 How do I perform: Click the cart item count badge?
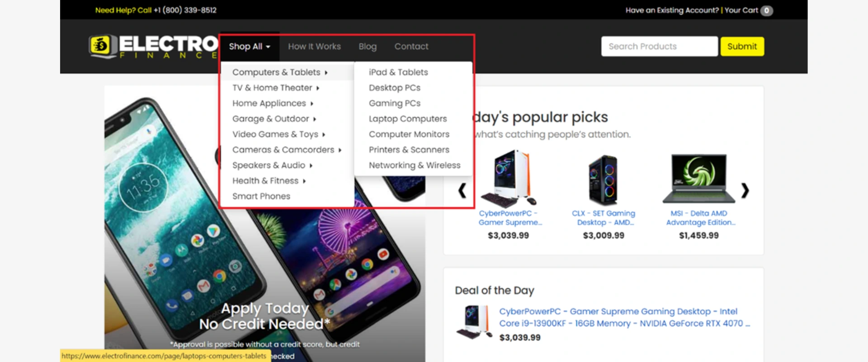point(766,10)
